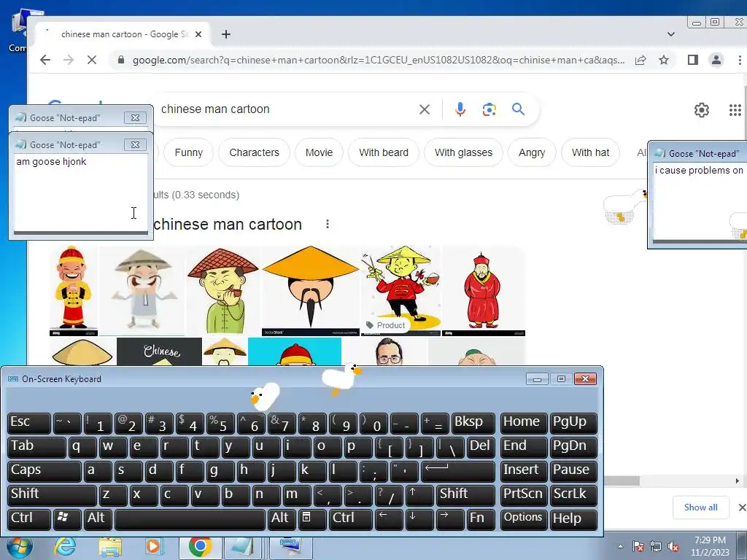Open the red-robed bearded man image
747x560 pixels.
click(x=483, y=290)
